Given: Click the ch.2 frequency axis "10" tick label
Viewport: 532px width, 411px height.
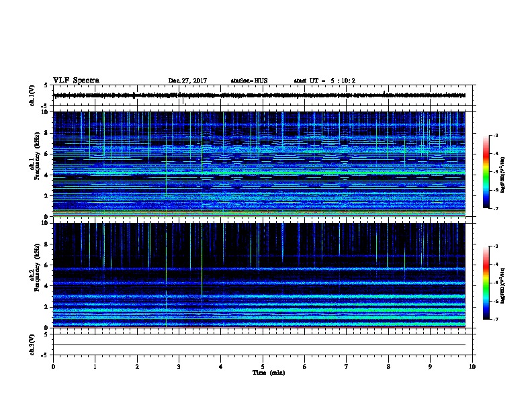Looking at the screenshot, I should 45,223.
